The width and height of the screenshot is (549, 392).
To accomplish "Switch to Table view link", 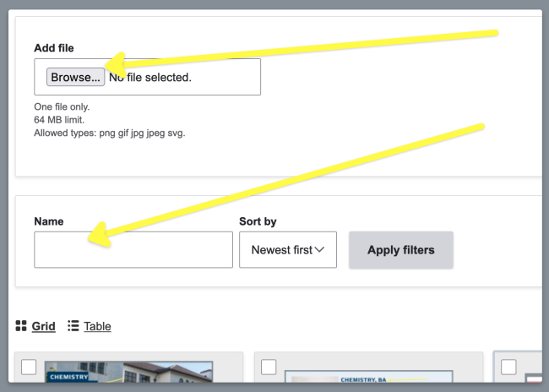I will [x=97, y=326].
